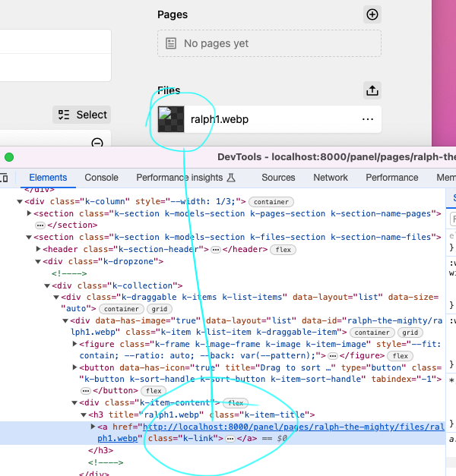Click the ralph1.webp file name

(220, 119)
